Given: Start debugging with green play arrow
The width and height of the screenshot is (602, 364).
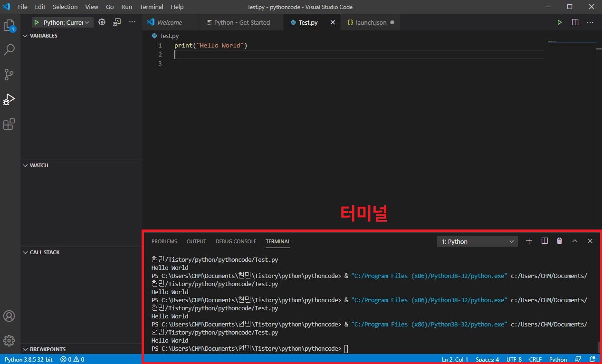Looking at the screenshot, I should click(x=37, y=22).
